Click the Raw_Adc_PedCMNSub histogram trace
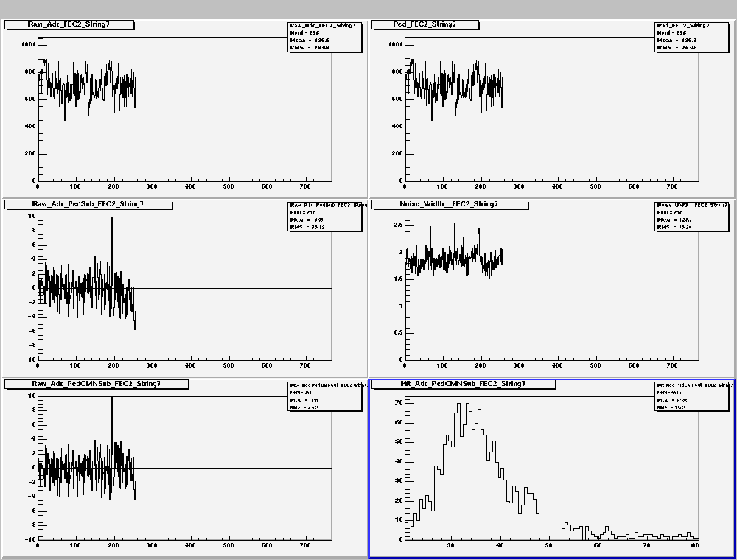This screenshot has height=560, width=737. [x=87, y=468]
